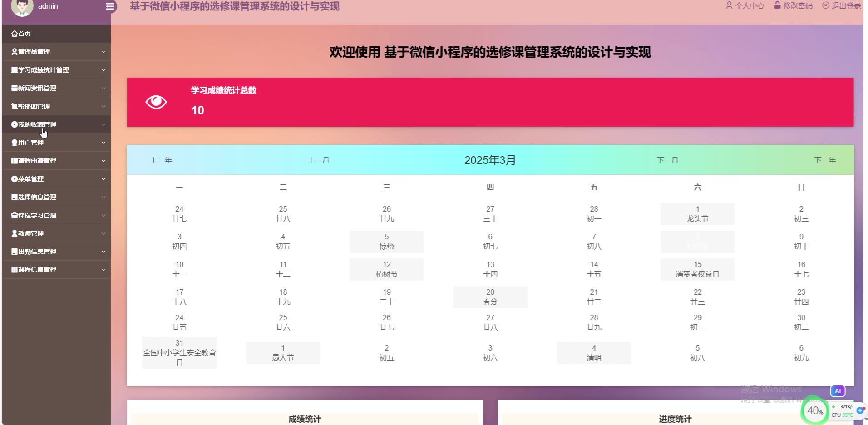Expand 用户管理 using its chevron arrow
The width and height of the screenshot is (868, 425).
coord(104,143)
